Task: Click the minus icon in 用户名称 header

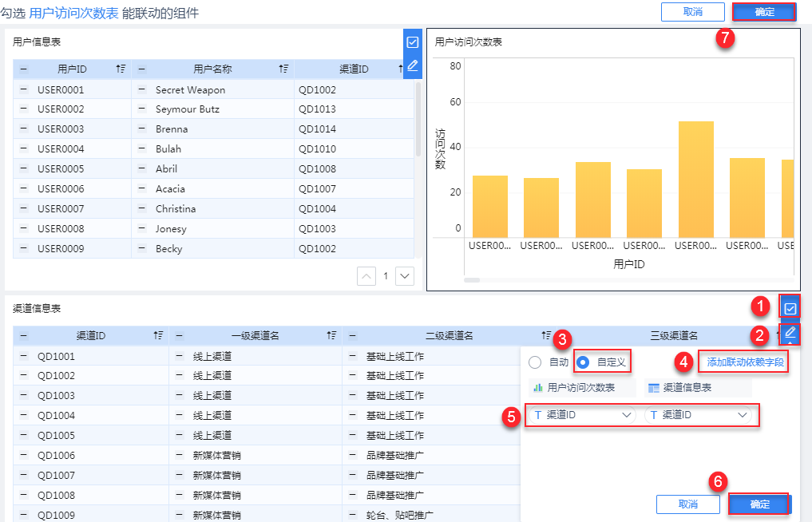Action: pyautogui.click(x=142, y=69)
